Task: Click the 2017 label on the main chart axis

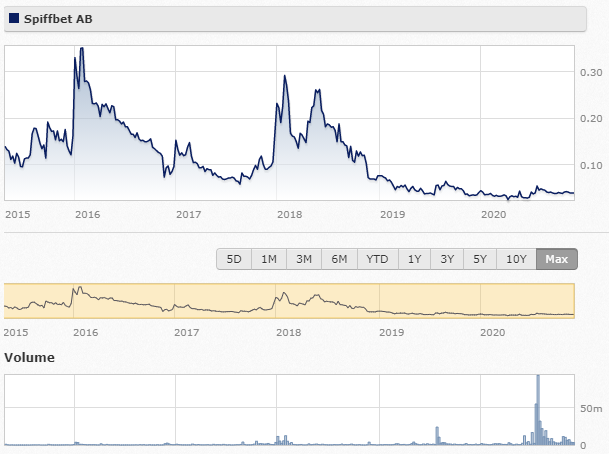Action: pyautogui.click(x=188, y=214)
